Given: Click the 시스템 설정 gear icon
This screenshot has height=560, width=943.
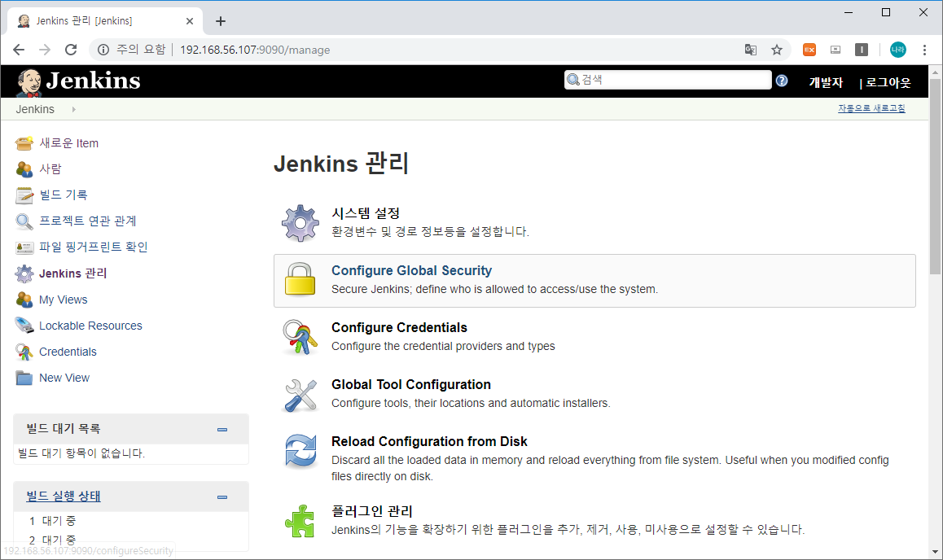Looking at the screenshot, I should [x=300, y=223].
